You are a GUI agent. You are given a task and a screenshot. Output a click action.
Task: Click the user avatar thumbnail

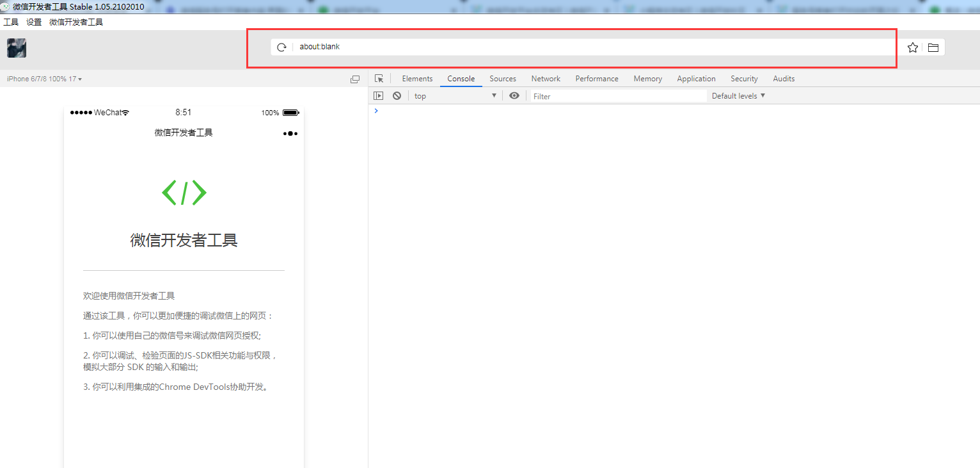coord(17,48)
